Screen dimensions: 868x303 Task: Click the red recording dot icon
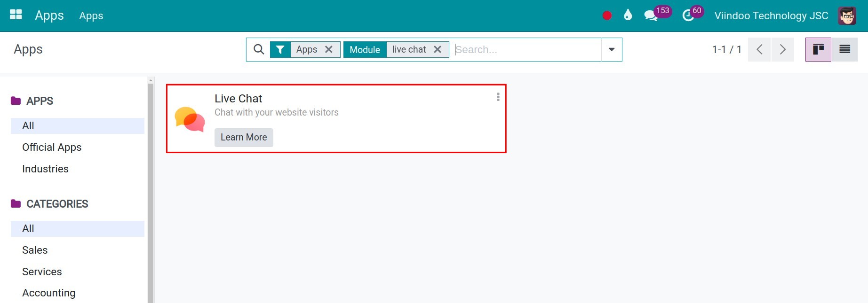(607, 16)
